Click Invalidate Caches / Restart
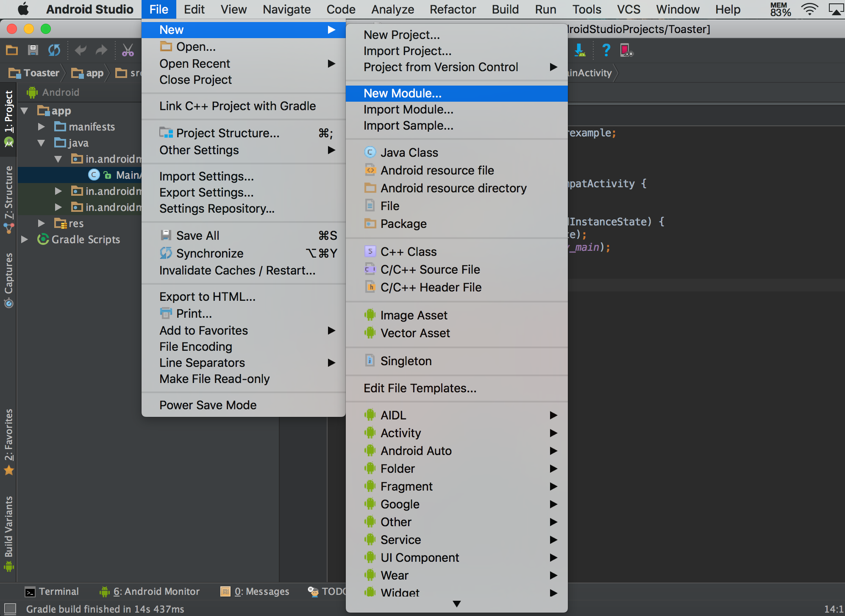This screenshot has width=845, height=616. click(x=237, y=270)
